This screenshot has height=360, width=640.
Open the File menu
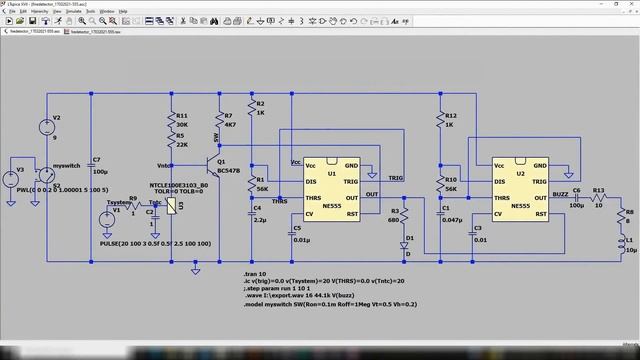12,11
